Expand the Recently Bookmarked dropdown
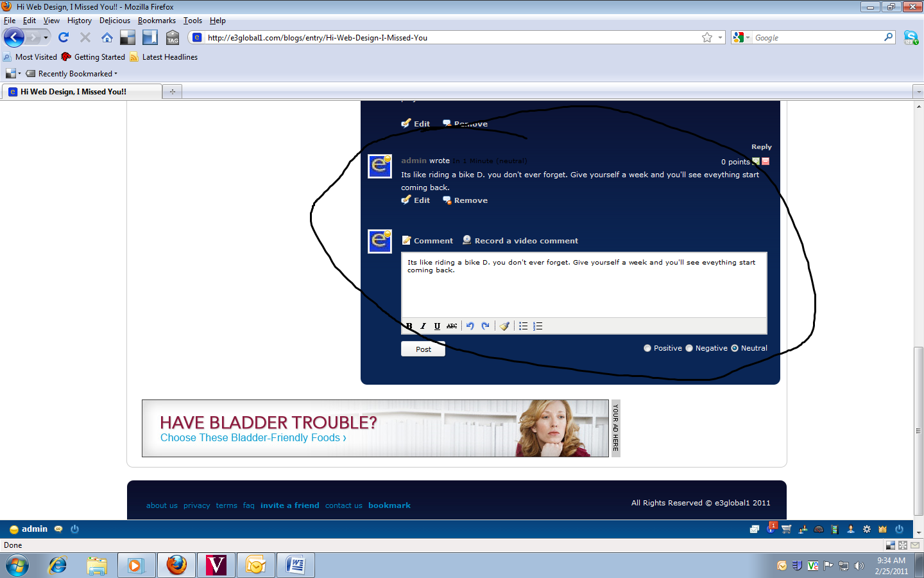Viewport: 924px width, 578px height. coord(75,74)
